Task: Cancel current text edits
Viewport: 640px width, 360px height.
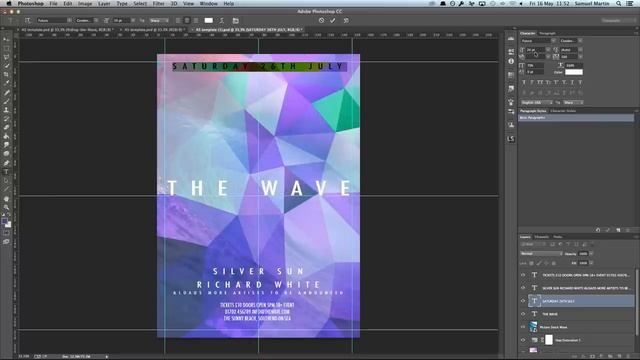Action: (x=322, y=20)
